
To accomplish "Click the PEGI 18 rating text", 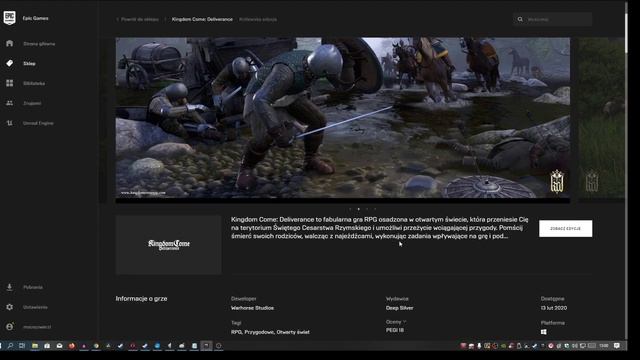I will (395, 330).
